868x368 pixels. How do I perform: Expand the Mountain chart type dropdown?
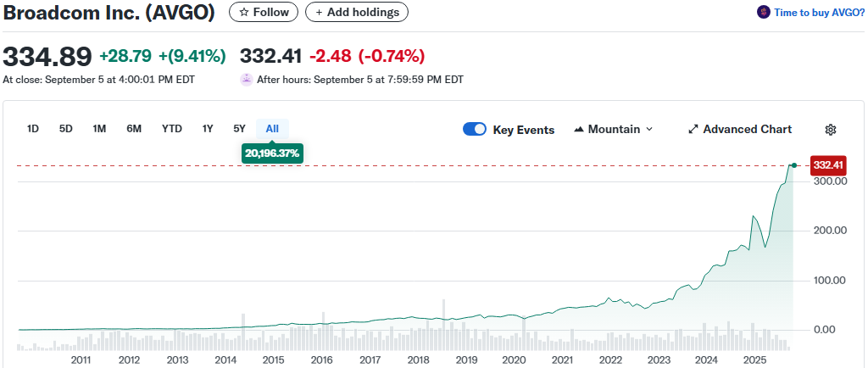tap(649, 130)
